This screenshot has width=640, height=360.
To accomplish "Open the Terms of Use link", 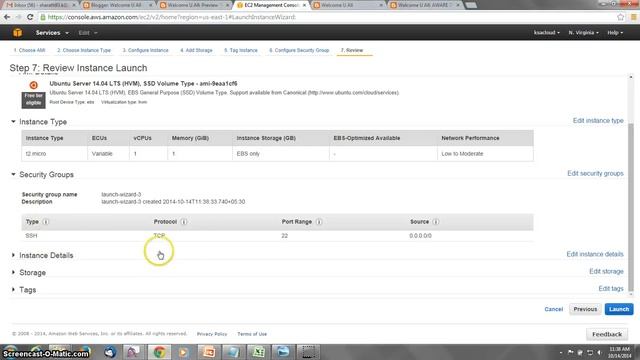I will (252, 334).
